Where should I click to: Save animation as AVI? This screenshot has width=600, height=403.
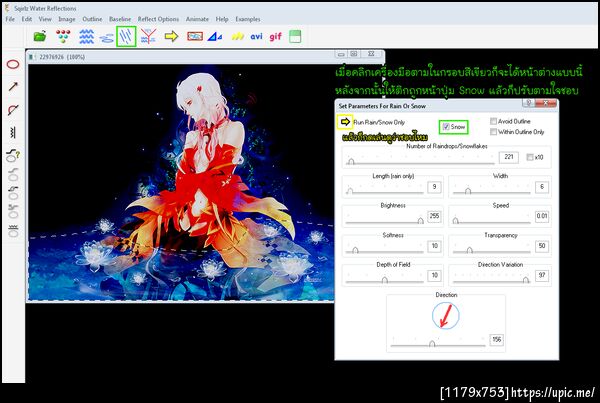click(x=256, y=37)
